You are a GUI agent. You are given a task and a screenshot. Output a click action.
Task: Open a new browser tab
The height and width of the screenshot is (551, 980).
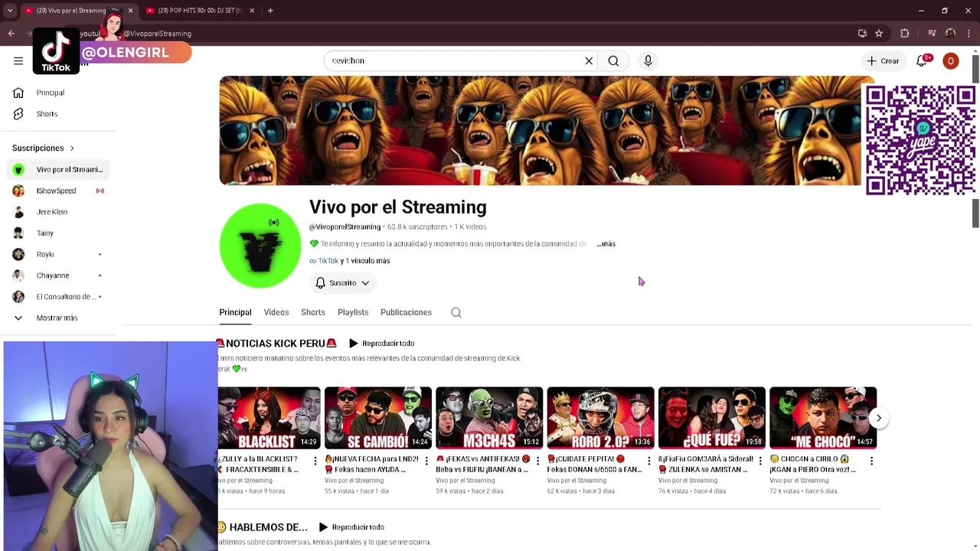pos(270,11)
